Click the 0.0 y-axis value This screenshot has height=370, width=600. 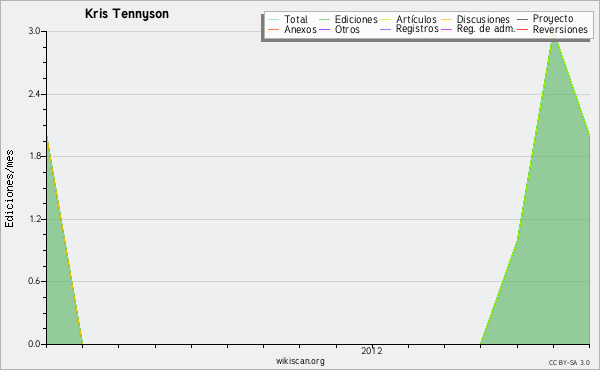pyautogui.click(x=34, y=344)
